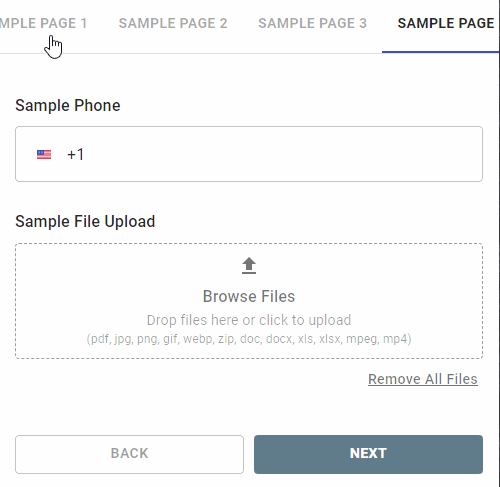Click the tab bar divider below Sample Page 2
Screen dimensions: 500x487
pyautogui.click(x=173, y=53)
